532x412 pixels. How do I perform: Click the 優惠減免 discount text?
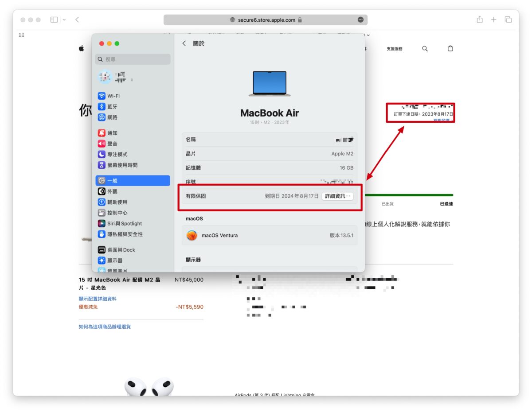[88, 307]
